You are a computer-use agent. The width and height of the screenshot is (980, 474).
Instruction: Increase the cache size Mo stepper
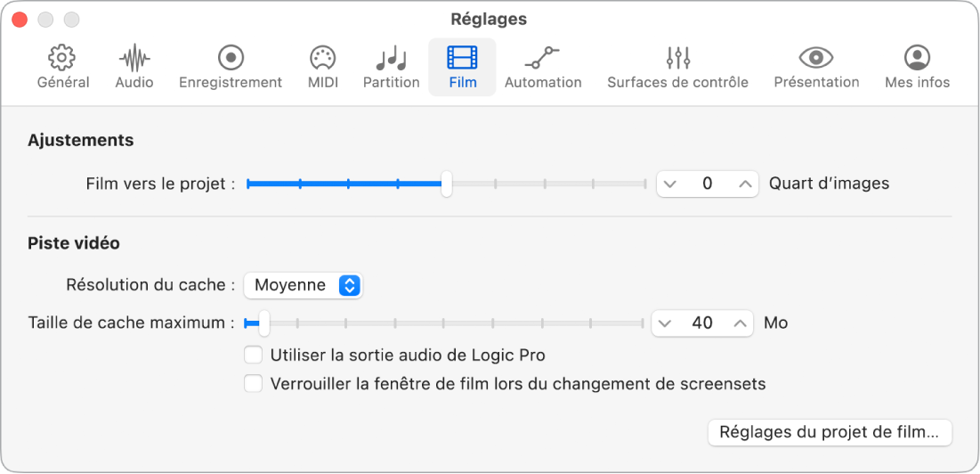tap(739, 323)
